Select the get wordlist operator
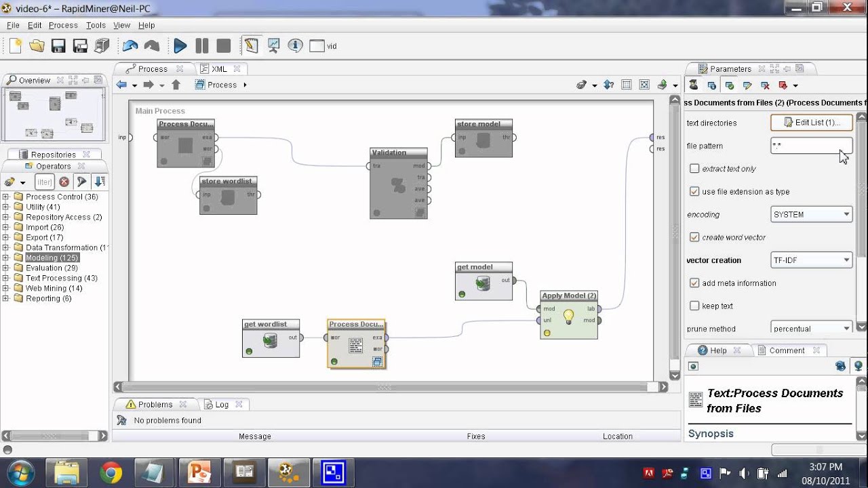Image resolution: width=868 pixels, height=488 pixels. tap(271, 338)
